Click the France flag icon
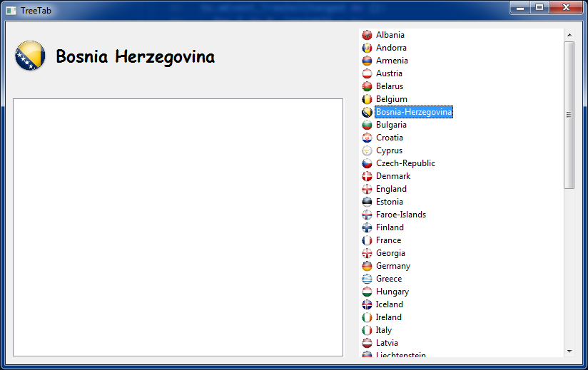This screenshot has height=370, width=588. [x=367, y=240]
